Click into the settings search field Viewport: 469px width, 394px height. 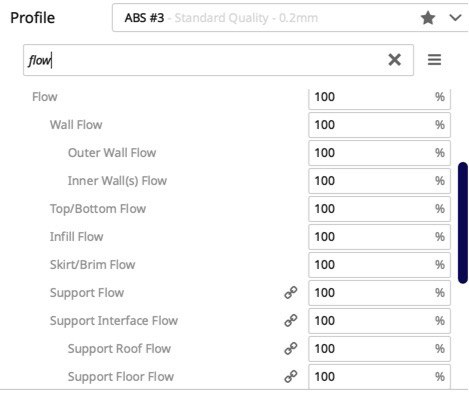(x=218, y=60)
